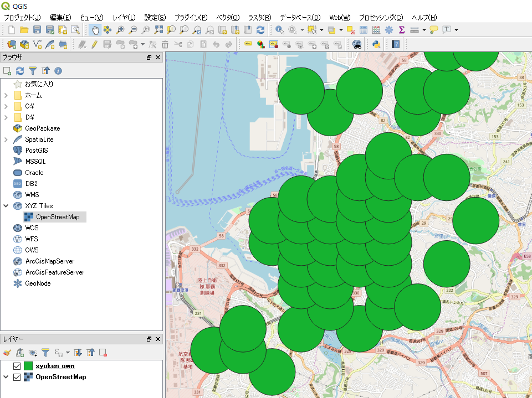Open the Python console
Screen dimensions: 532x398
(x=376, y=44)
